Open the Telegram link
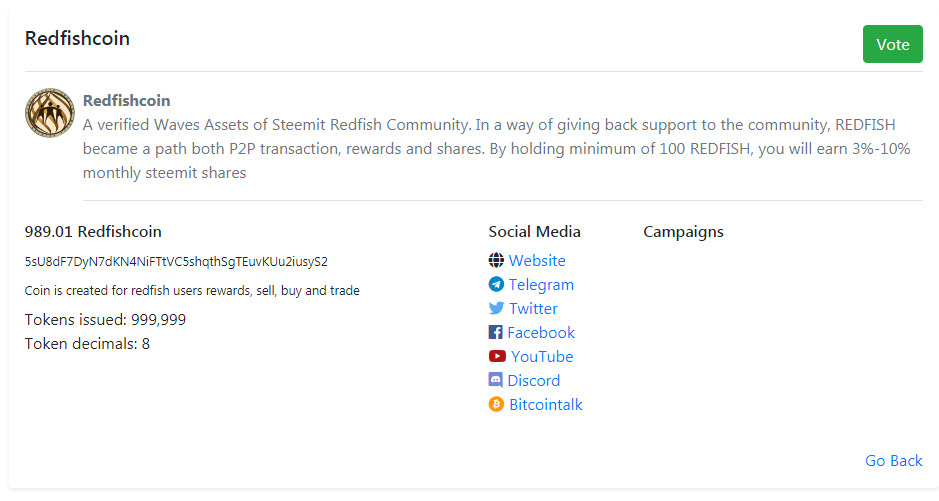Viewport: 939px width, 501px height. click(541, 285)
